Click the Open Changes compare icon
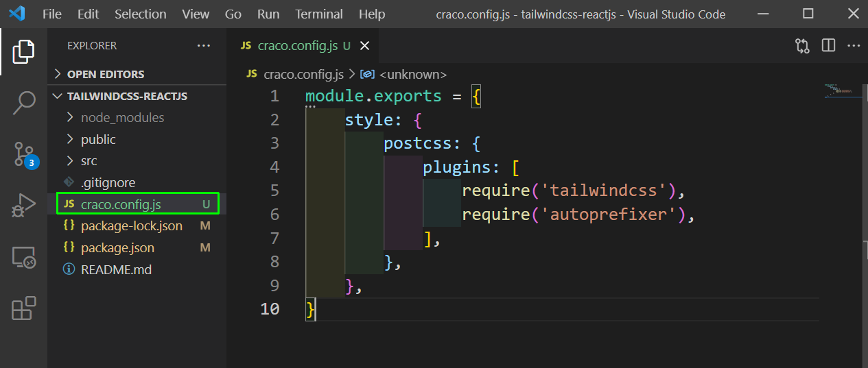The height and width of the screenshot is (368, 868). click(802, 46)
